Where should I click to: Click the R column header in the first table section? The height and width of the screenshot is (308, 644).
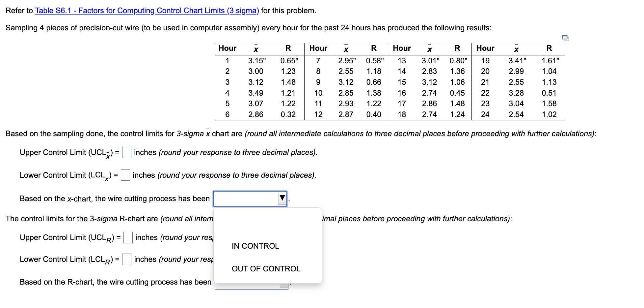point(288,48)
